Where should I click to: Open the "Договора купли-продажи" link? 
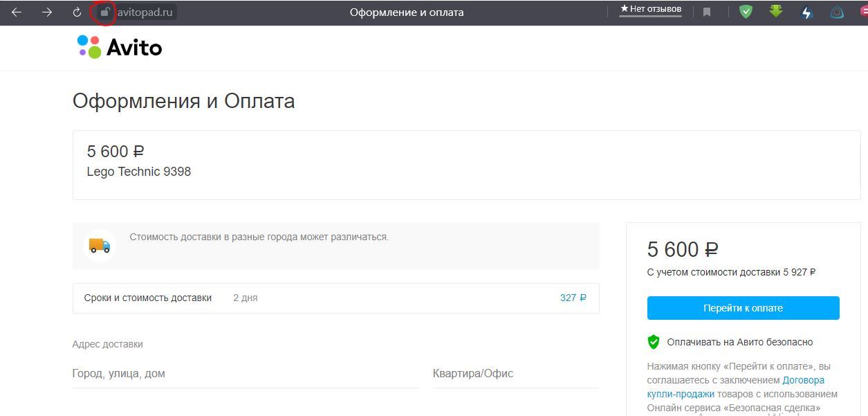tap(734, 387)
